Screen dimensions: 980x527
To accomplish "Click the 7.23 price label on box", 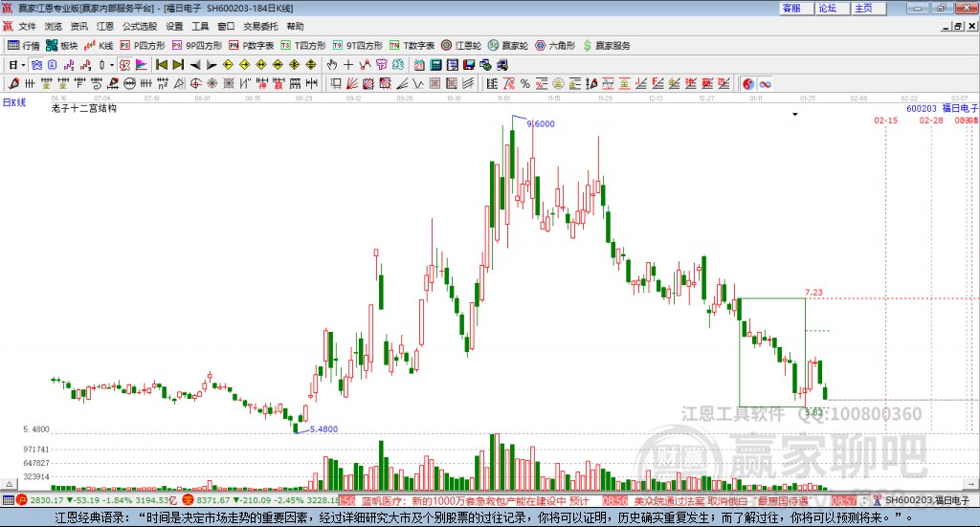I will tap(813, 293).
